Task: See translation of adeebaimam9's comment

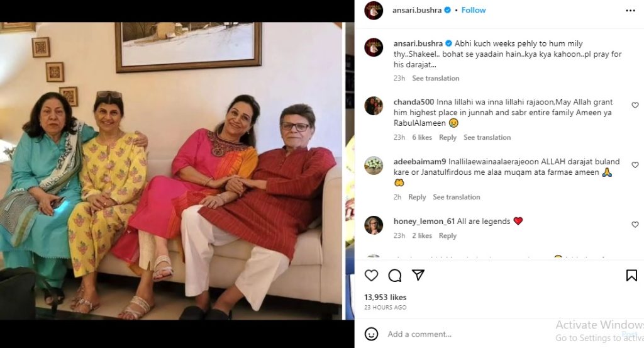Action: tap(456, 198)
